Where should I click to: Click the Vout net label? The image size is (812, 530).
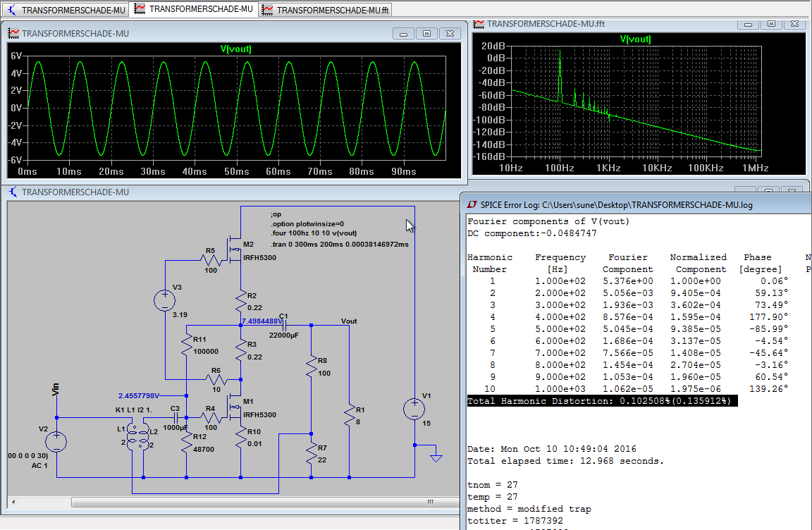click(x=349, y=321)
